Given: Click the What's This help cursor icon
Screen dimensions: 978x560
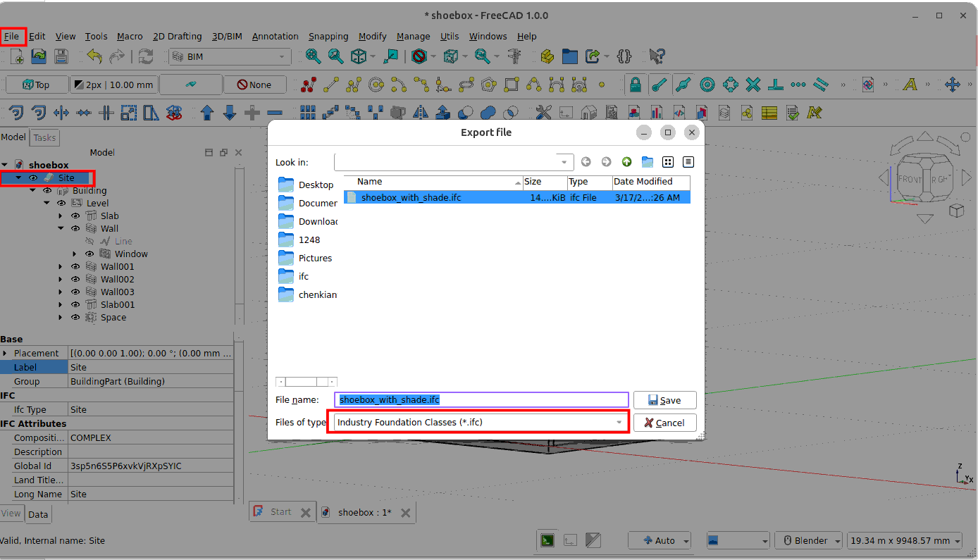Looking at the screenshot, I should (x=657, y=56).
